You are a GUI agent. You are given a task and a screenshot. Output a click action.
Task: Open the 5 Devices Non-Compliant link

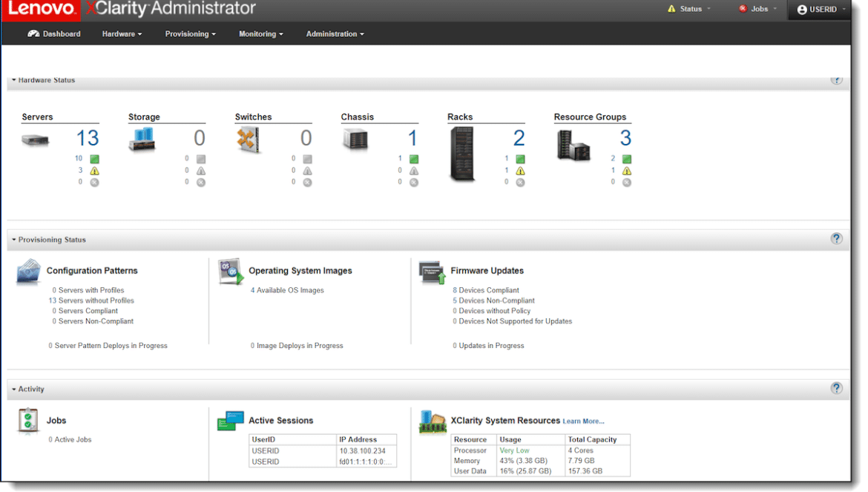[x=494, y=301]
